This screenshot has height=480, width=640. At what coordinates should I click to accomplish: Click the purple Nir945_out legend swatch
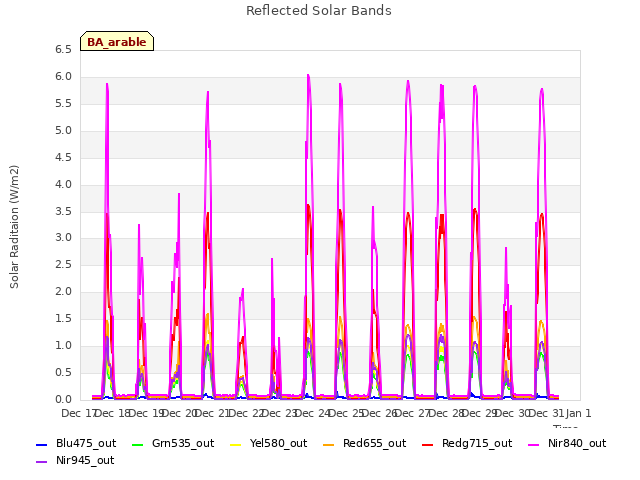(42, 462)
